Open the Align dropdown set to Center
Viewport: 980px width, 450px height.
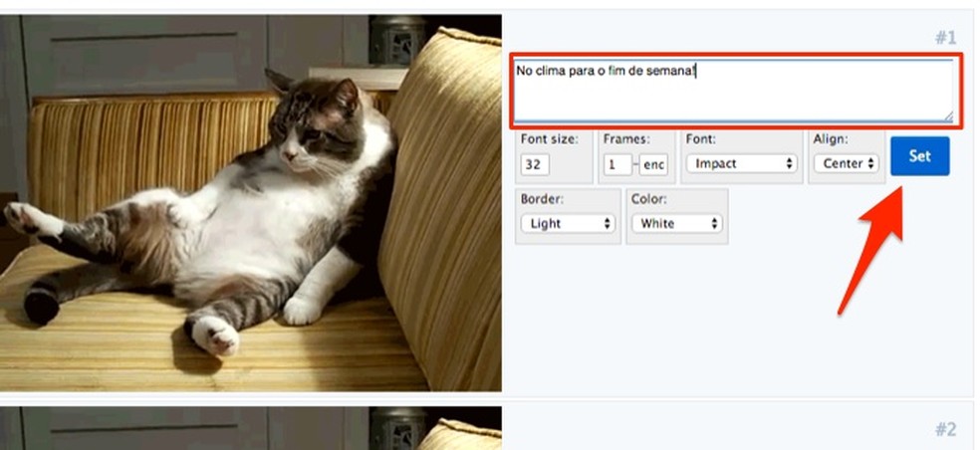[847, 163]
